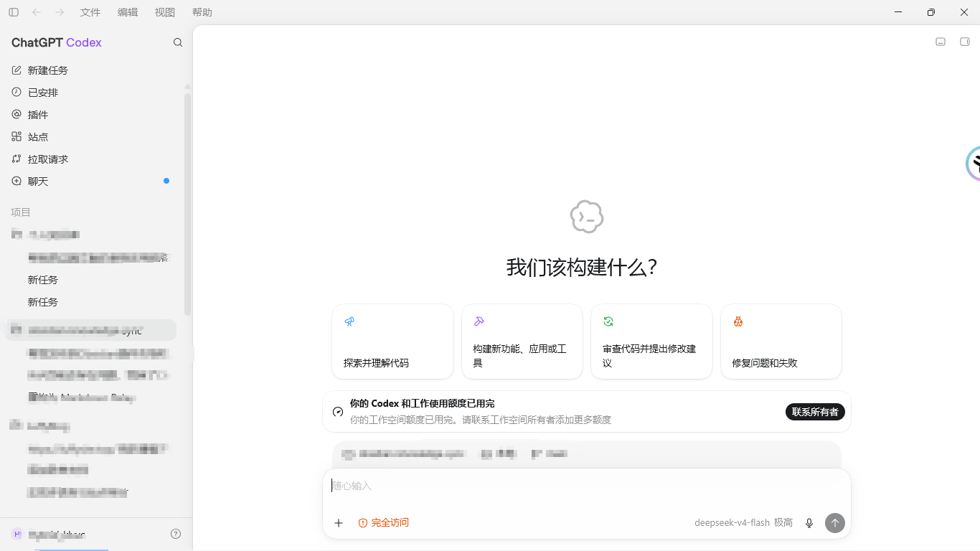Select second 新任务 in project list
Screen dimensions: 980x551
[x=92, y=302]
